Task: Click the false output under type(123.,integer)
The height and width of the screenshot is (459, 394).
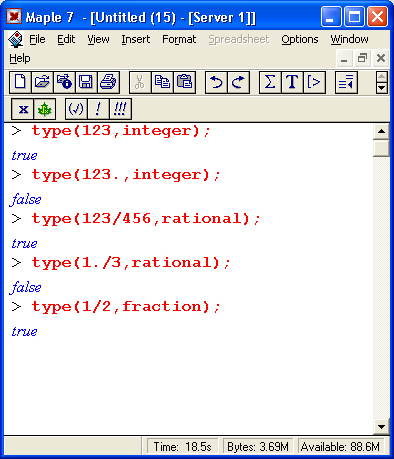Action: pos(25,199)
